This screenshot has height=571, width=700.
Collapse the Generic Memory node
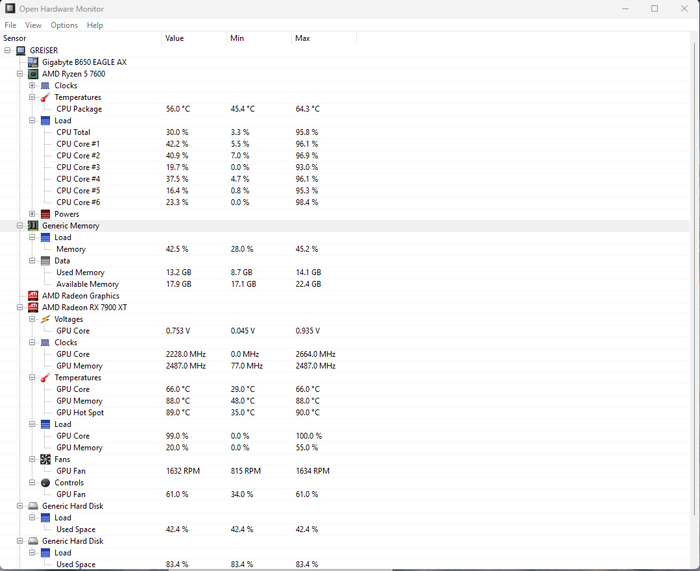[20, 225]
